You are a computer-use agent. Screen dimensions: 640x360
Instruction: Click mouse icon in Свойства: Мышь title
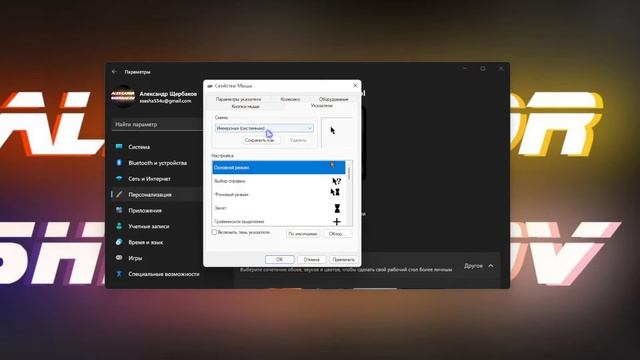pos(210,86)
